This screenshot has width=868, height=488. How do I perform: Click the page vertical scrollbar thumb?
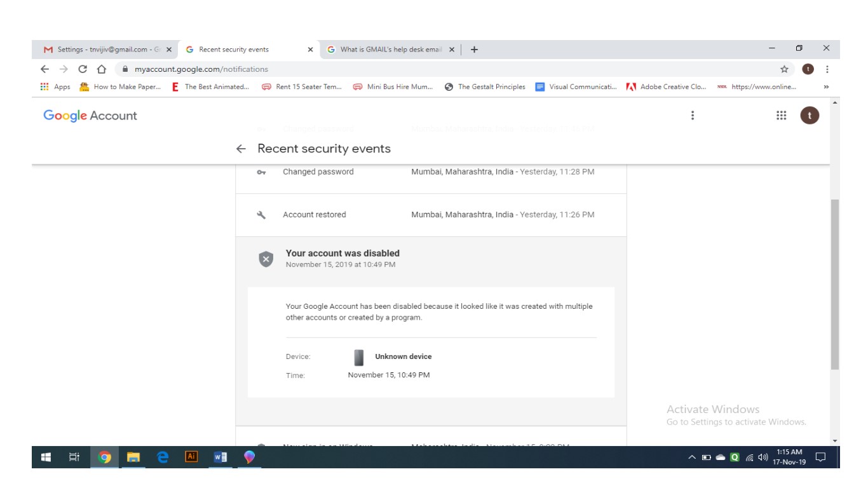(x=834, y=285)
